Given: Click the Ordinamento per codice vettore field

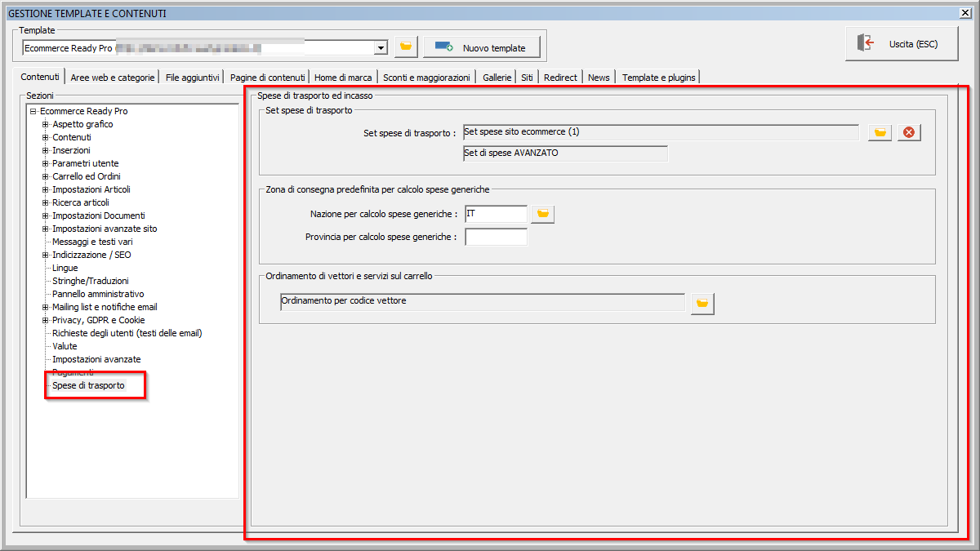Looking at the screenshot, I should 482,302.
